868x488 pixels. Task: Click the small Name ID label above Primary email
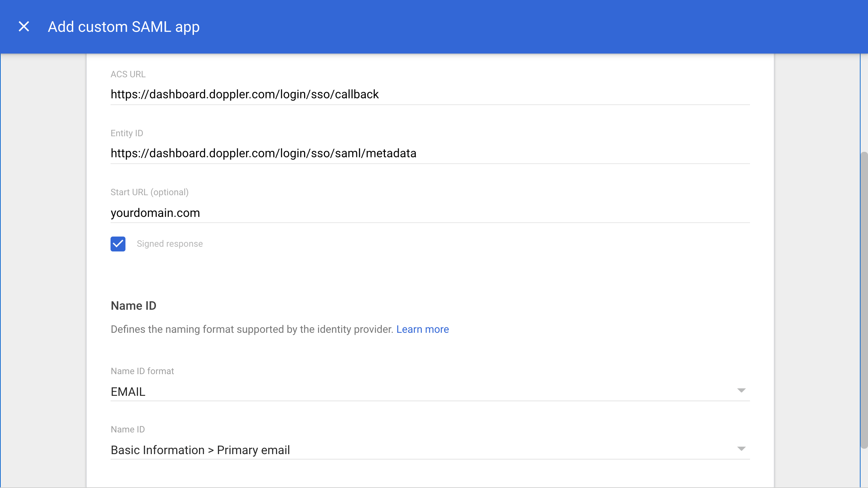[x=127, y=429]
